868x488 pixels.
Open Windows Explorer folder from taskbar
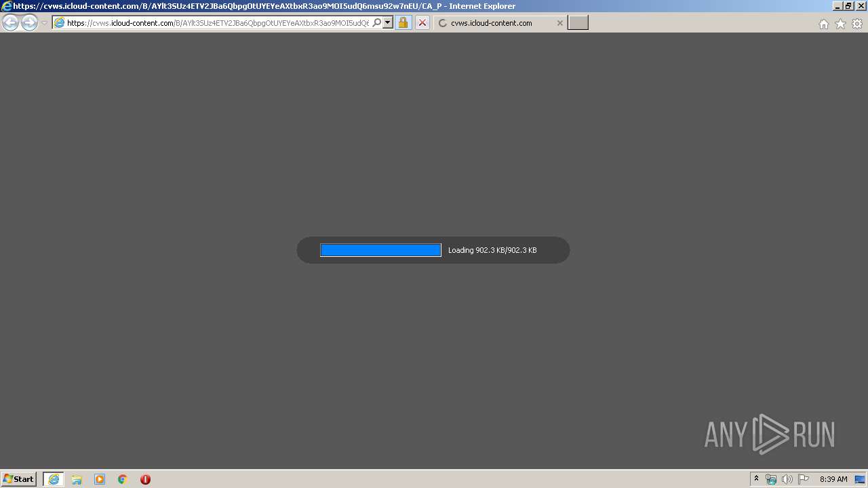77,479
